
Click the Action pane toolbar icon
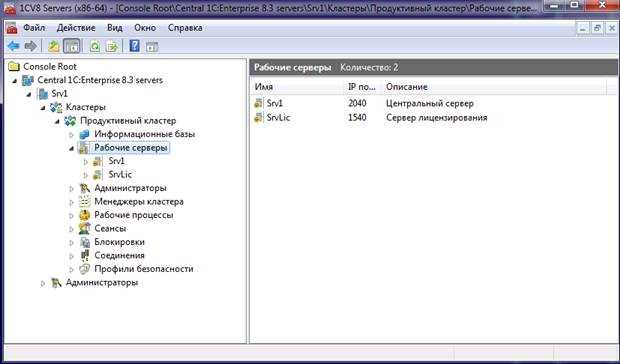pos(152,47)
